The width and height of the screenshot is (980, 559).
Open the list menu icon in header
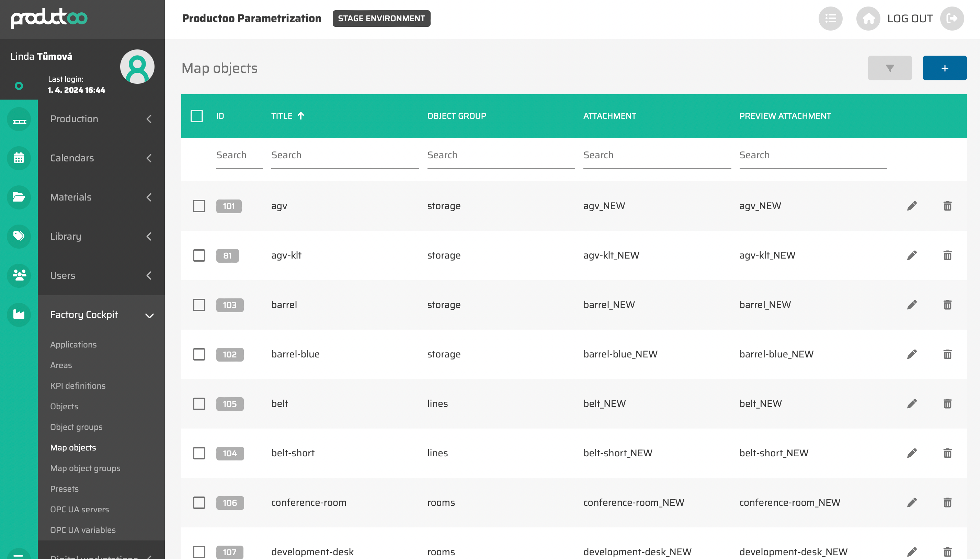pyautogui.click(x=830, y=19)
